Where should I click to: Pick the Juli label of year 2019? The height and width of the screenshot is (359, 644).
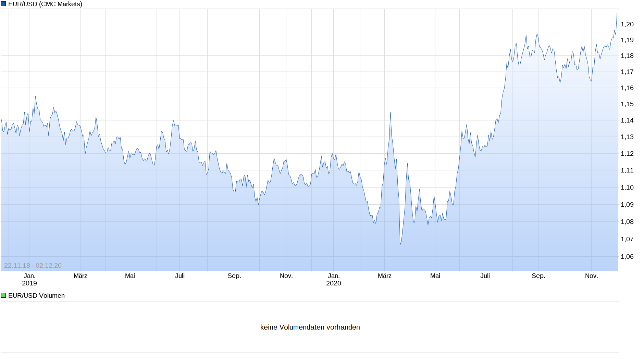point(180,276)
